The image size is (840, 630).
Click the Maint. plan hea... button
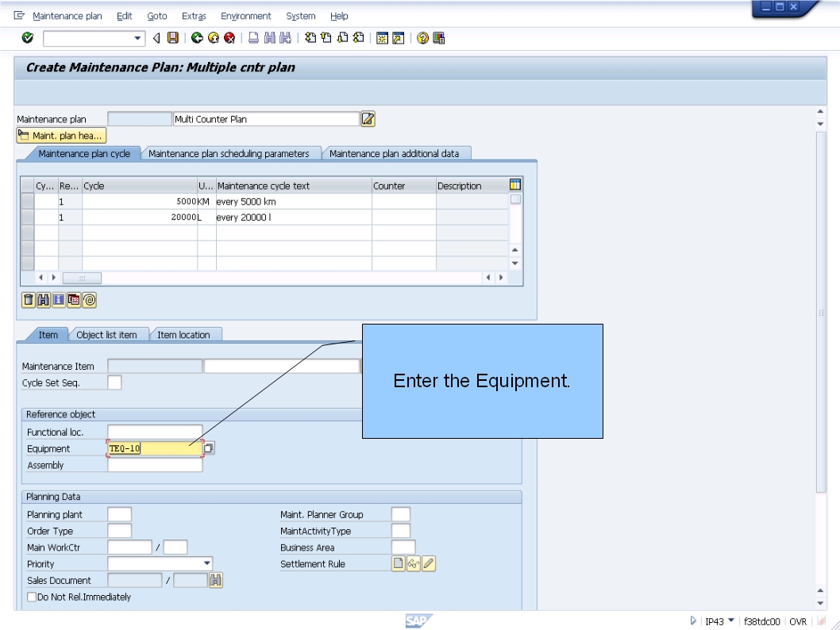pos(61,135)
